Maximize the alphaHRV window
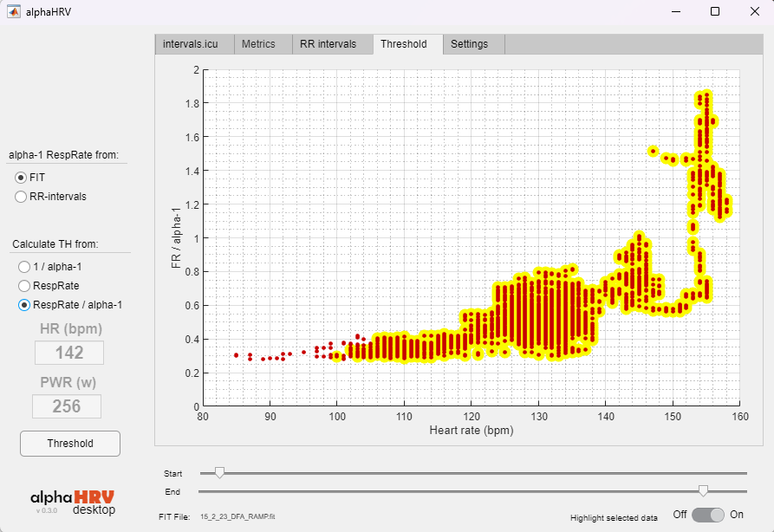This screenshot has height=532, width=774. click(715, 11)
